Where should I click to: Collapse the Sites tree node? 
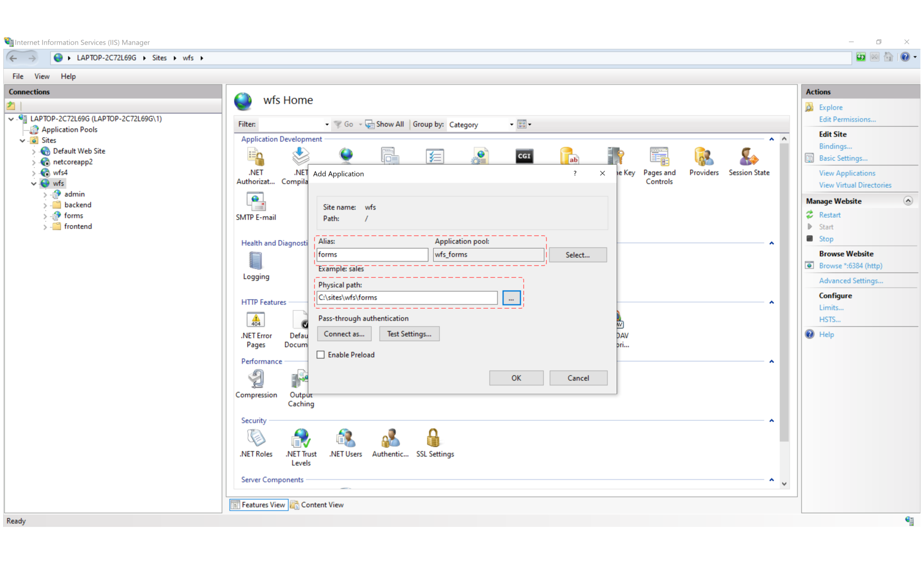tap(22, 140)
